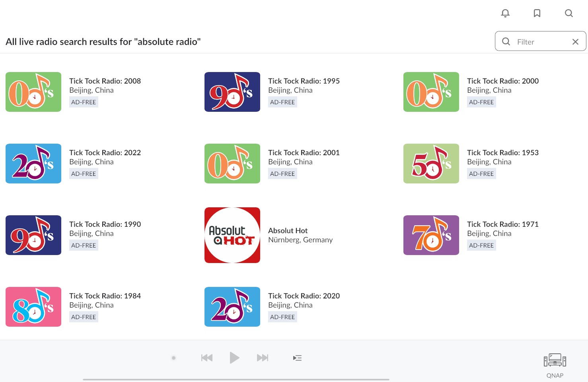Open the Tick Tock Radio: 1984 80s thumbnail
Screen dimensions: 588x382
pos(33,307)
